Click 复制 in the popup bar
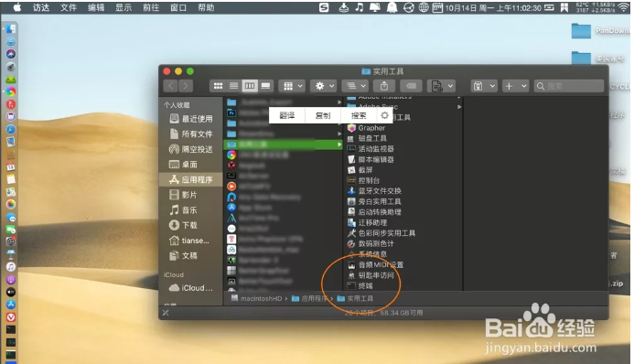634x364 pixels. 323,116
